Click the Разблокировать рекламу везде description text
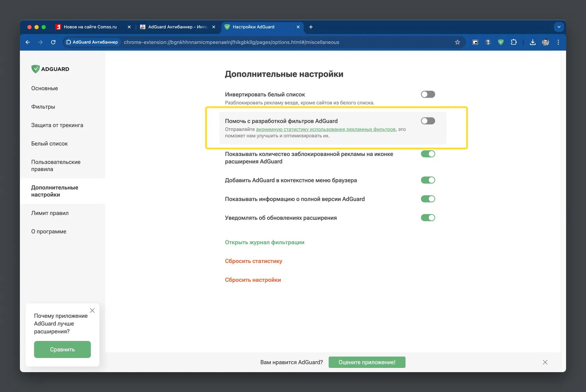The width and height of the screenshot is (586, 392). (300, 103)
